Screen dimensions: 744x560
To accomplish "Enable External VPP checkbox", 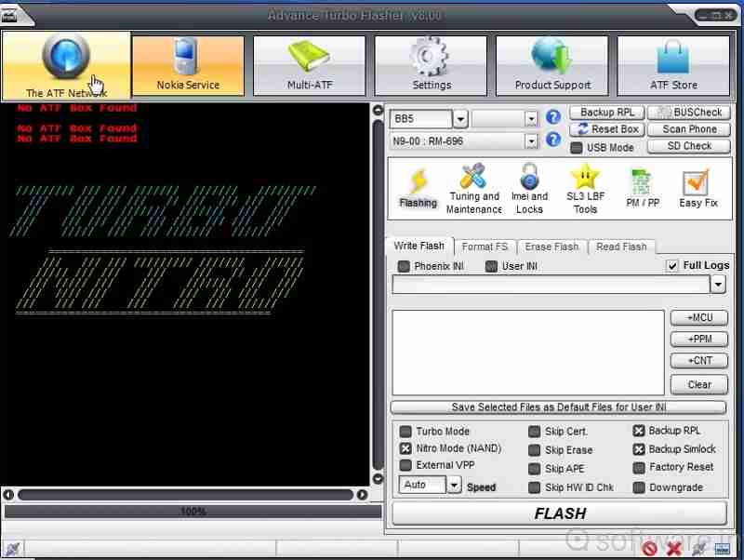I will pos(405,465).
